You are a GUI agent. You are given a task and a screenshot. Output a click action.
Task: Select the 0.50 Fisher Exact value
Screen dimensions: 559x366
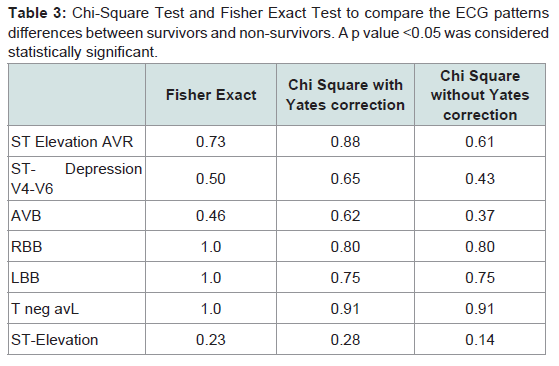coord(211,179)
